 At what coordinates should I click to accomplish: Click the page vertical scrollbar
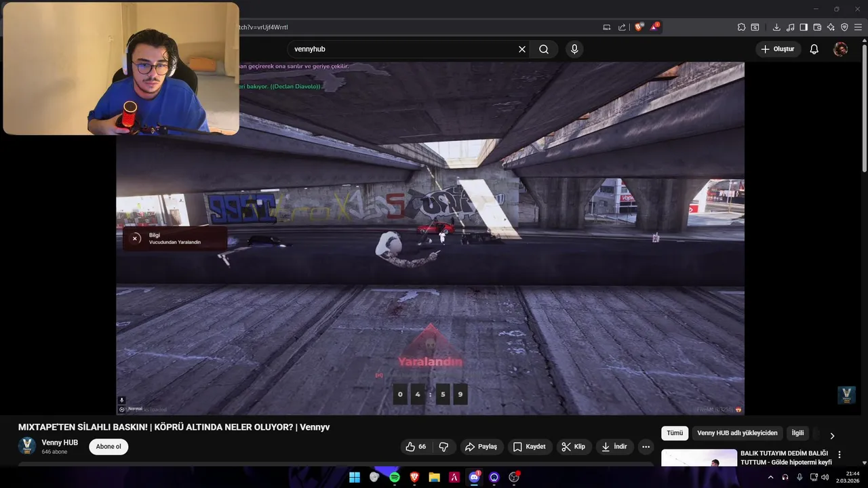pos(864,108)
